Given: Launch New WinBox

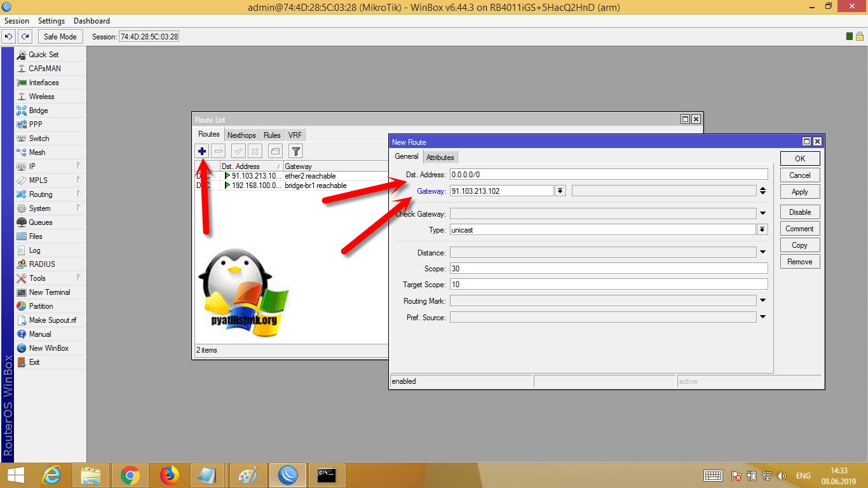Looking at the screenshot, I should (50, 348).
